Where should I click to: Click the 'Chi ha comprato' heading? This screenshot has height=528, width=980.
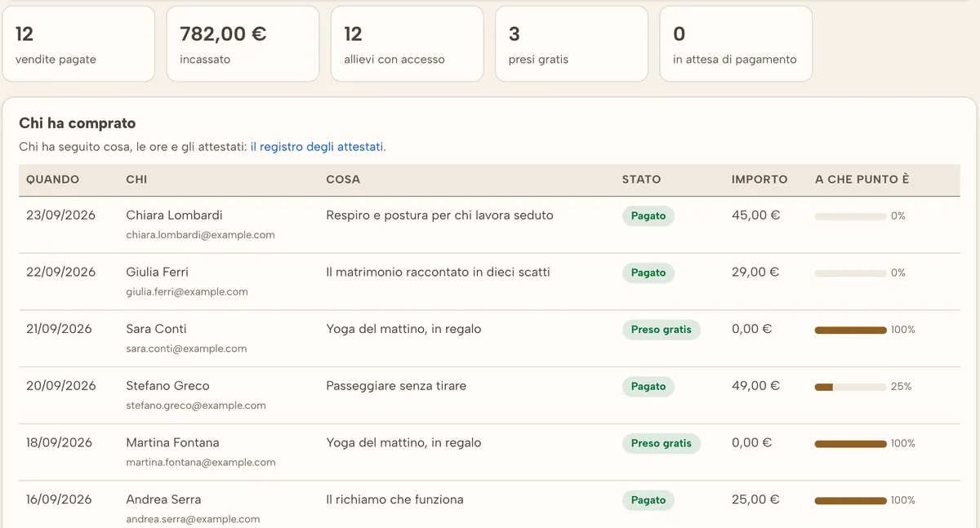coord(78,123)
